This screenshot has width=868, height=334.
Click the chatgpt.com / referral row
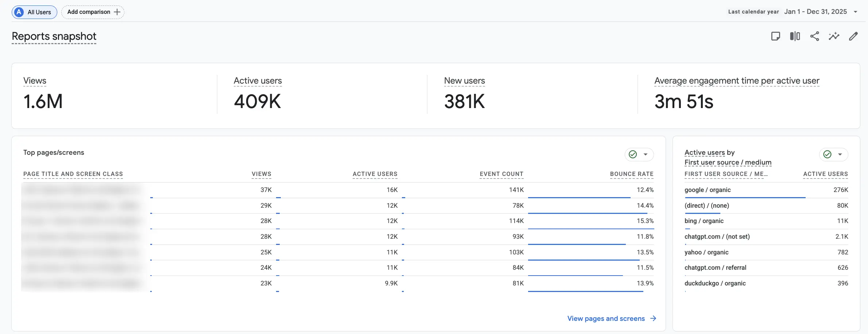click(766, 268)
